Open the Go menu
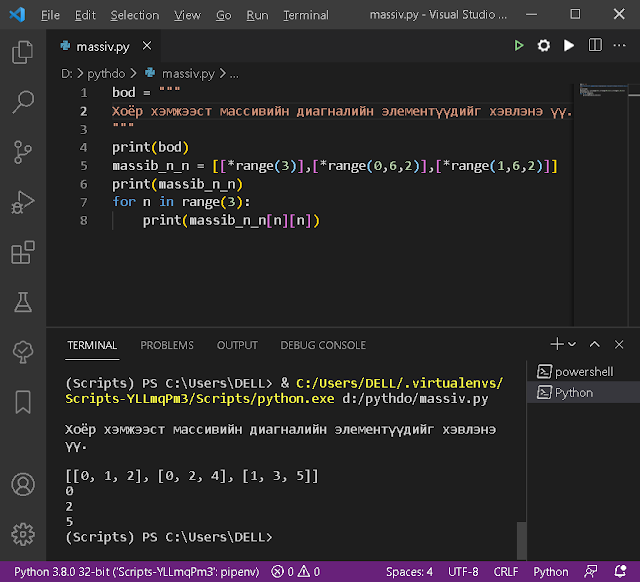640x582 pixels. click(x=223, y=15)
